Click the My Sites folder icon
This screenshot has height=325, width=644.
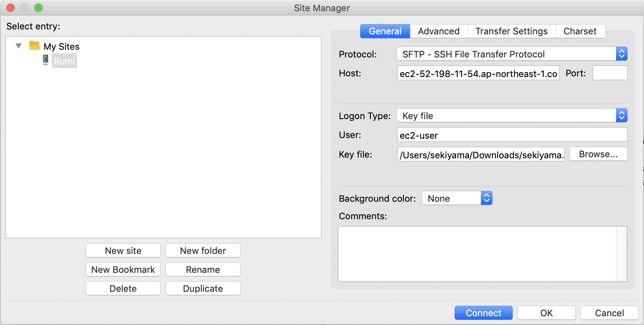(x=35, y=46)
